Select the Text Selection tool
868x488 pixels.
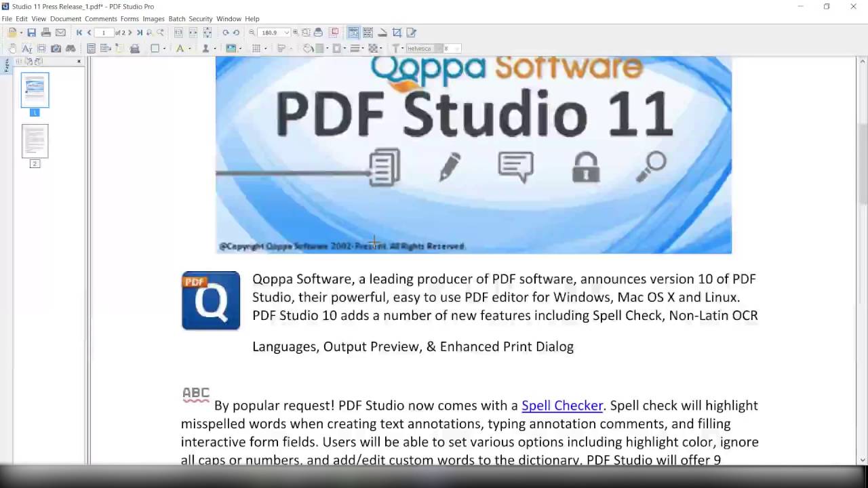point(26,48)
